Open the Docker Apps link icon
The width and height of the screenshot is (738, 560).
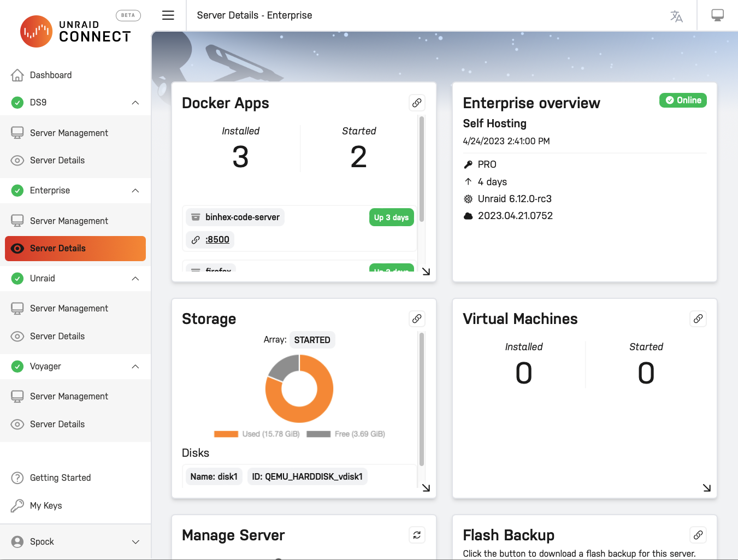pyautogui.click(x=417, y=103)
